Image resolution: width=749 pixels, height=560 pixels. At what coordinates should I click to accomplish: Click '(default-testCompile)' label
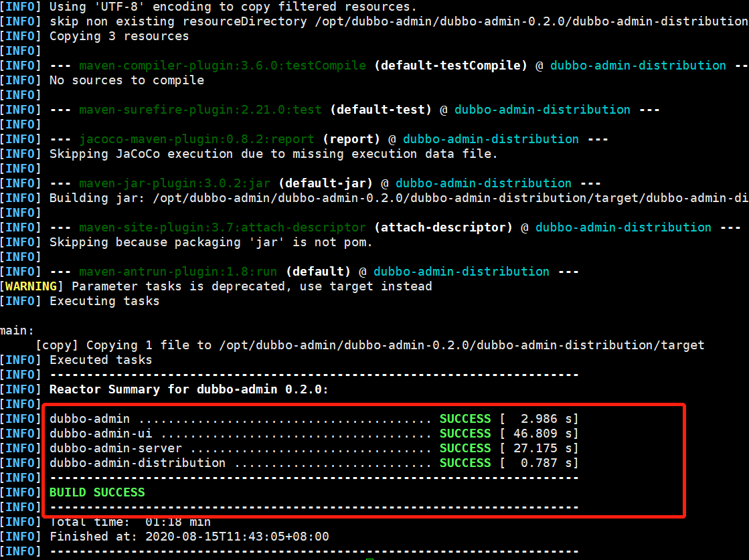coord(450,66)
